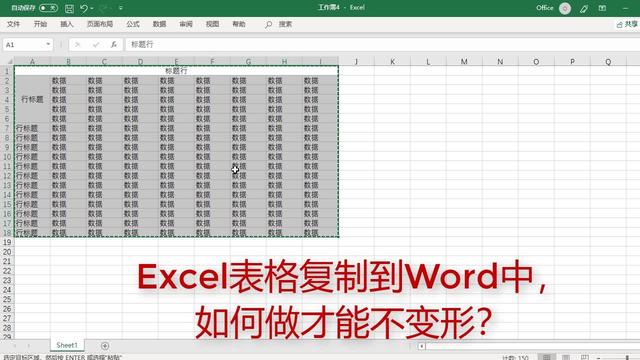
Task: Click the fx Insert Function icon
Action: point(113,44)
